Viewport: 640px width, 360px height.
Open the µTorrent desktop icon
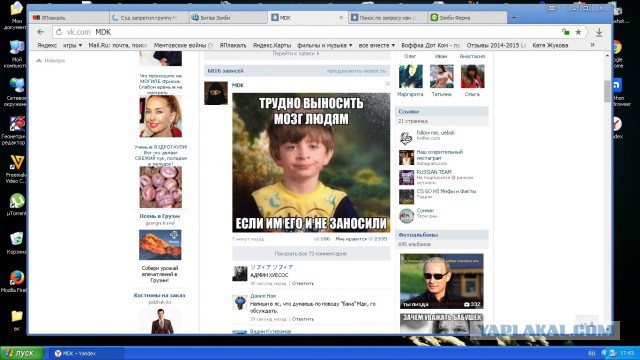click(x=16, y=205)
